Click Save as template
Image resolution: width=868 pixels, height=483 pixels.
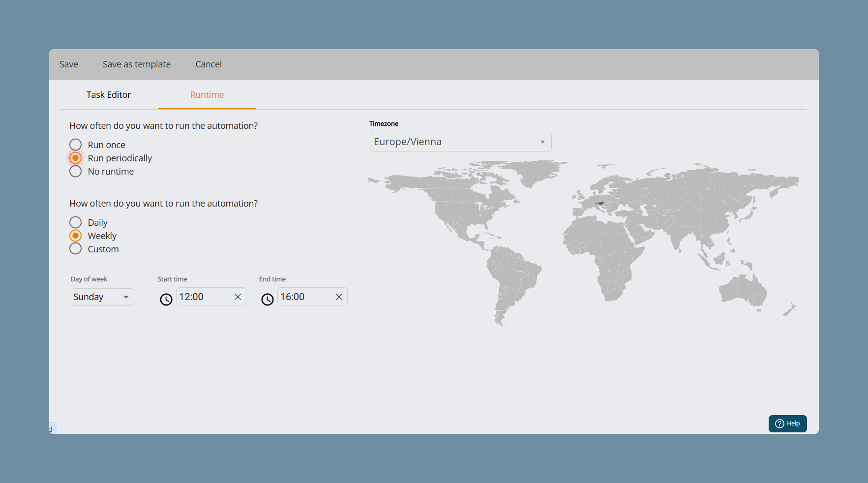[137, 64]
